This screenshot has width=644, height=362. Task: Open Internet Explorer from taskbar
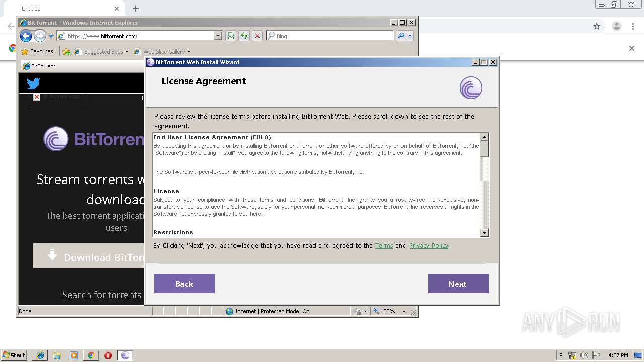point(40,355)
